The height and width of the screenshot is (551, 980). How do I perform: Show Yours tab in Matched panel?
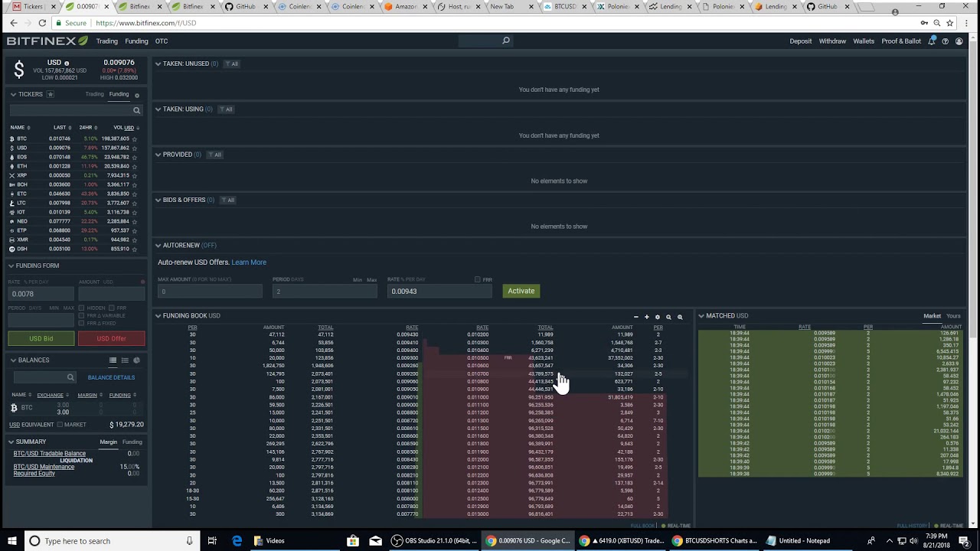tap(953, 316)
